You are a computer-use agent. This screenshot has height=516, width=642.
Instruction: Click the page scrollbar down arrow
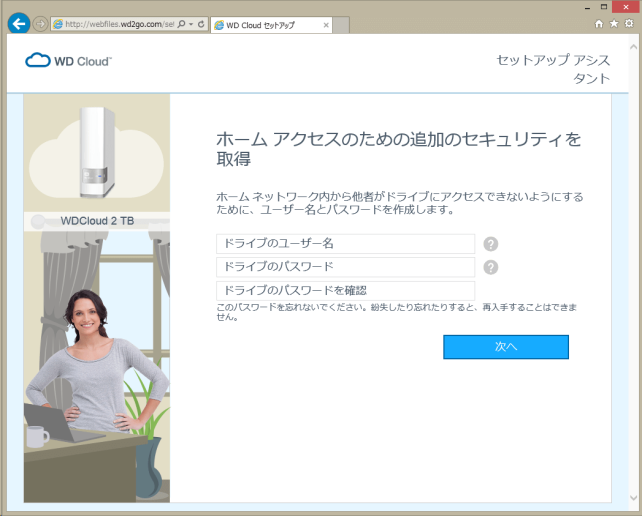tap(633, 498)
